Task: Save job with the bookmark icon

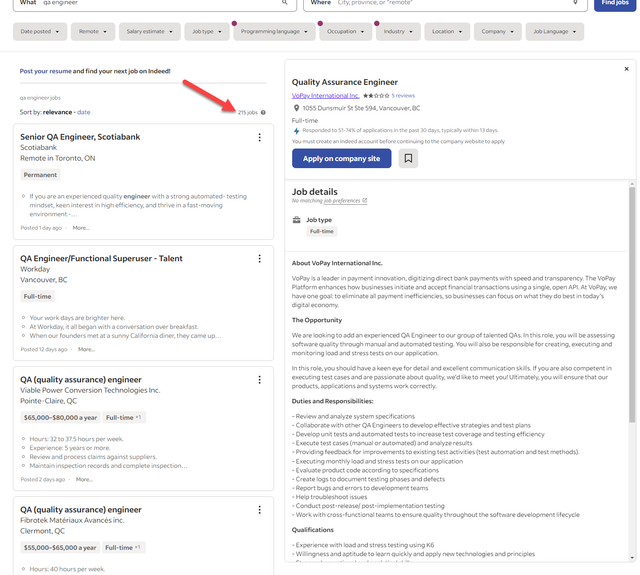Action: point(408,158)
